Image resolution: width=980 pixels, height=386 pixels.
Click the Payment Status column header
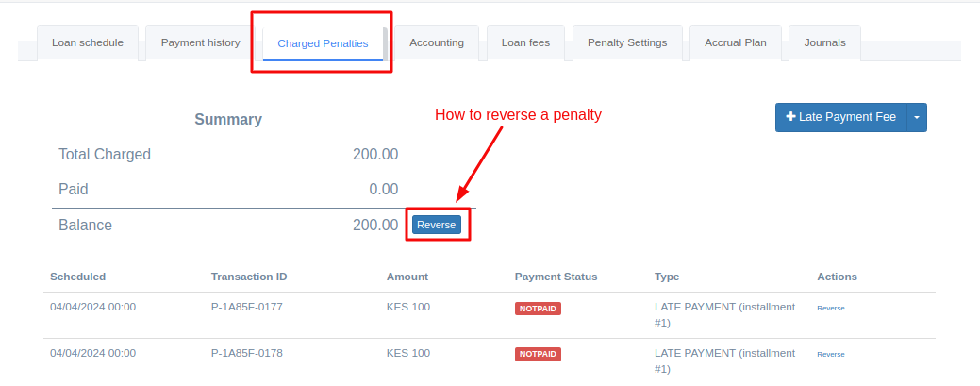556,277
